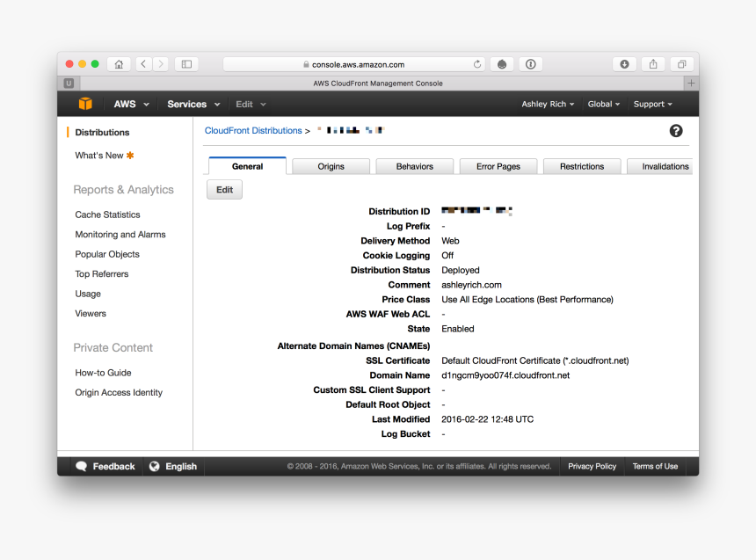Open What's New in the sidebar
This screenshot has width=756, height=560.
(x=98, y=156)
